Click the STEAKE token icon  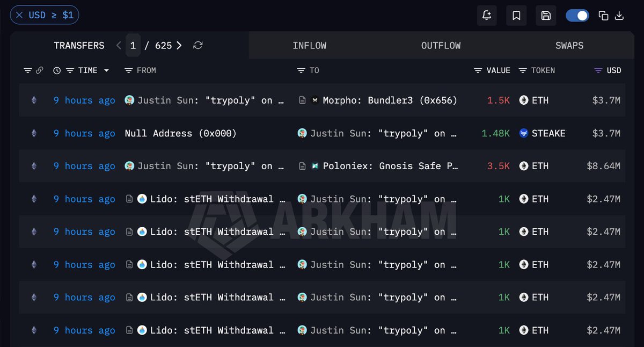coord(524,133)
